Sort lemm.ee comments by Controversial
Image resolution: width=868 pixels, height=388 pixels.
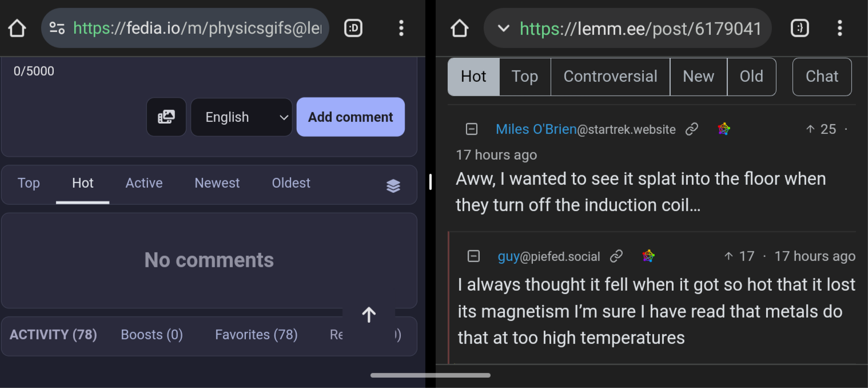tap(610, 77)
